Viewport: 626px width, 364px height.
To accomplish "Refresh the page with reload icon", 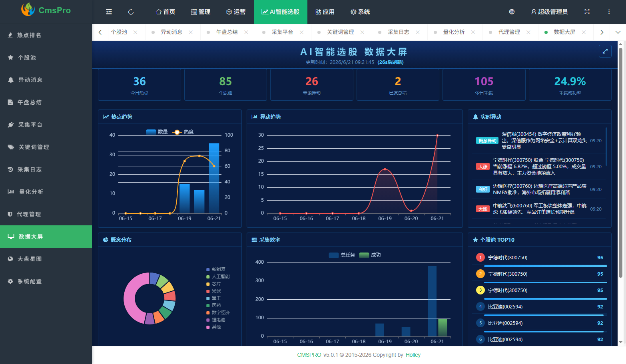I will (131, 12).
